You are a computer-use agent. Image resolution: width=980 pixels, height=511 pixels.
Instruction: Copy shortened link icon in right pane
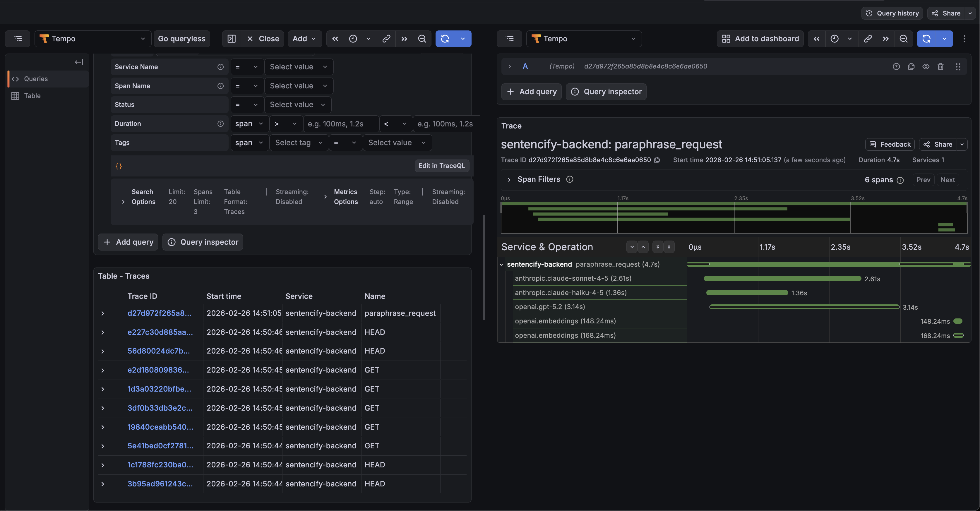(x=868, y=39)
